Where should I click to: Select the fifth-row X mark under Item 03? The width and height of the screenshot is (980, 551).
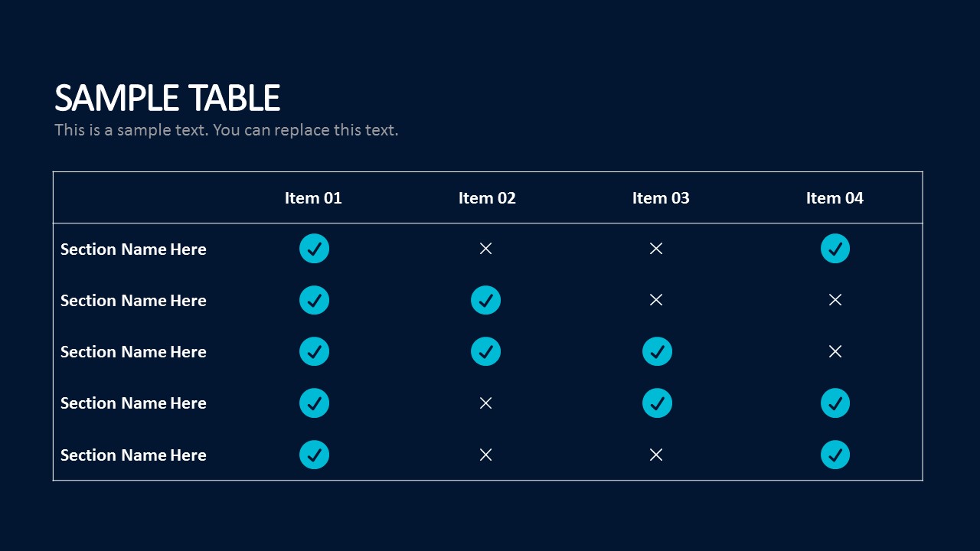click(656, 455)
